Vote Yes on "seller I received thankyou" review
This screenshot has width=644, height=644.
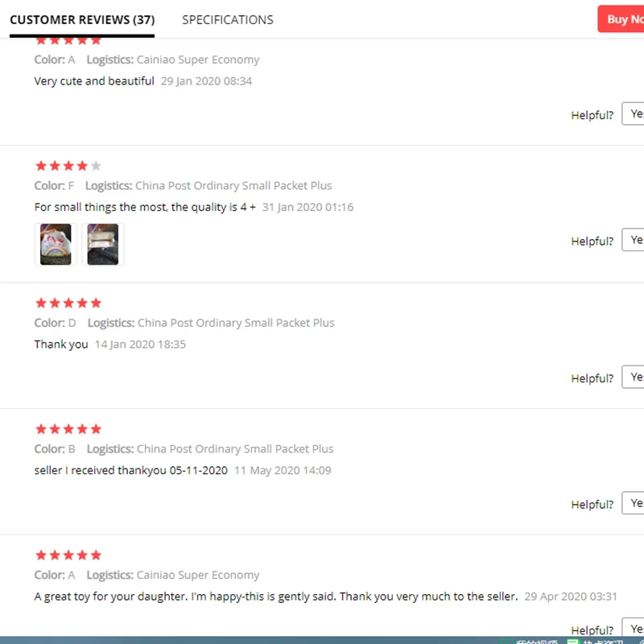pyautogui.click(x=633, y=503)
